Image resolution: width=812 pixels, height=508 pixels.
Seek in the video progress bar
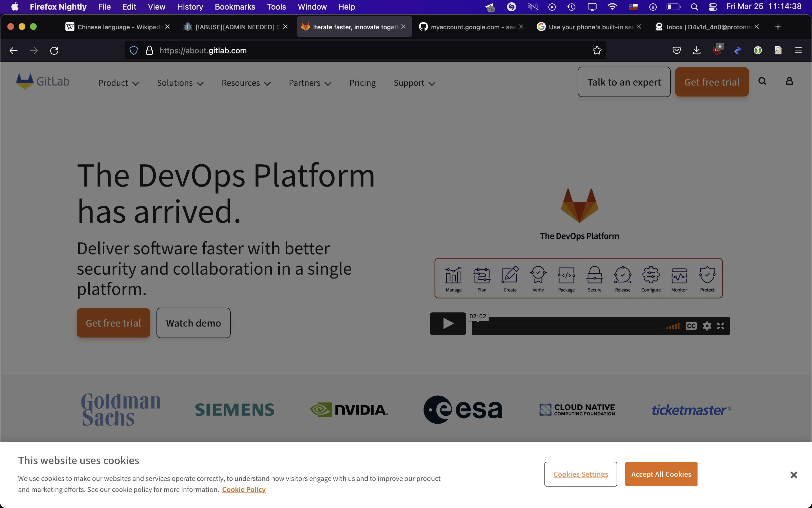(x=569, y=326)
